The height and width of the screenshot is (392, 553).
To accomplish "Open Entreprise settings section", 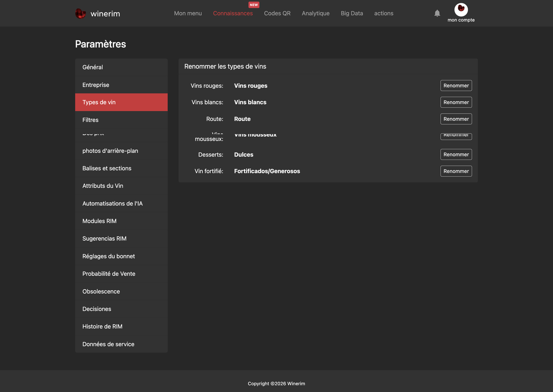I will pos(121,85).
